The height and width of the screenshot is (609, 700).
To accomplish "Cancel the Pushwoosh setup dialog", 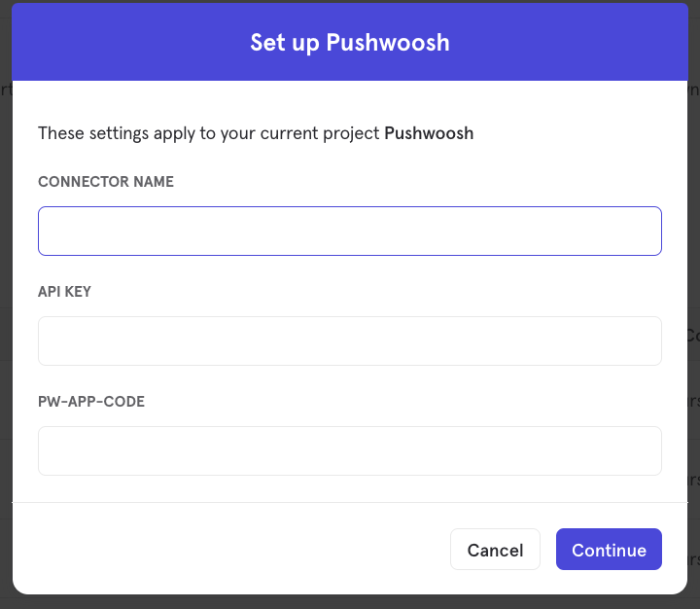I will [x=495, y=550].
